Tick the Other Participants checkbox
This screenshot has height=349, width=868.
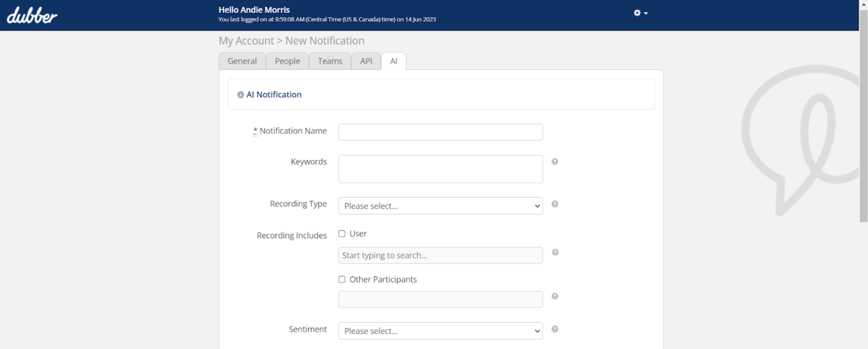pos(342,279)
